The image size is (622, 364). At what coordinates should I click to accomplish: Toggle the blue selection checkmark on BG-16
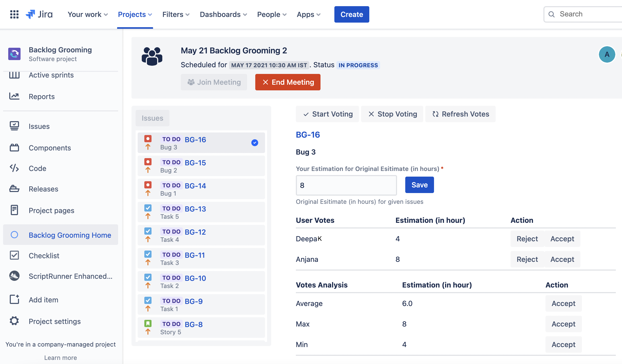tap(255, 143)
